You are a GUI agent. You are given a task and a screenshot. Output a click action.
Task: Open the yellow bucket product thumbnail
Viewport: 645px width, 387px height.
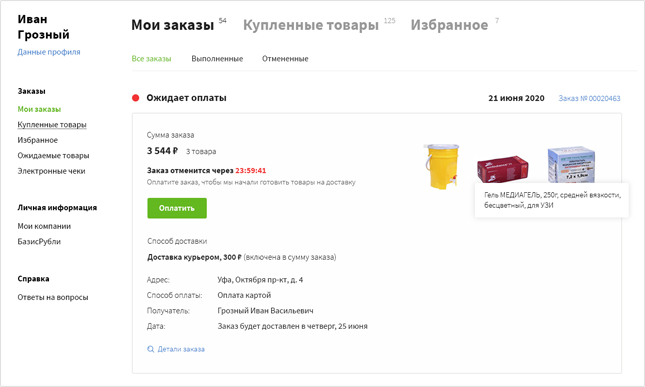[442, 166]
